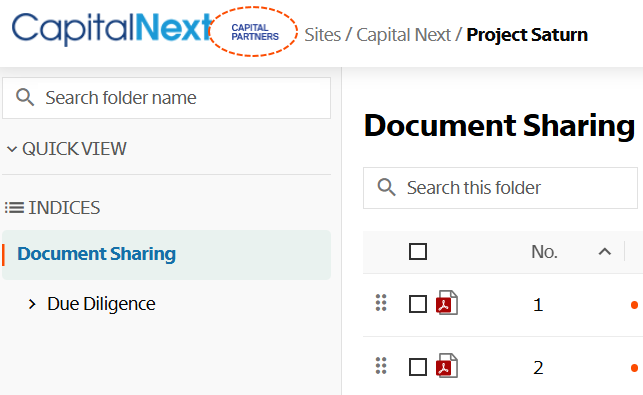Toggle sort arrow on the No. column

click(605, 251)
